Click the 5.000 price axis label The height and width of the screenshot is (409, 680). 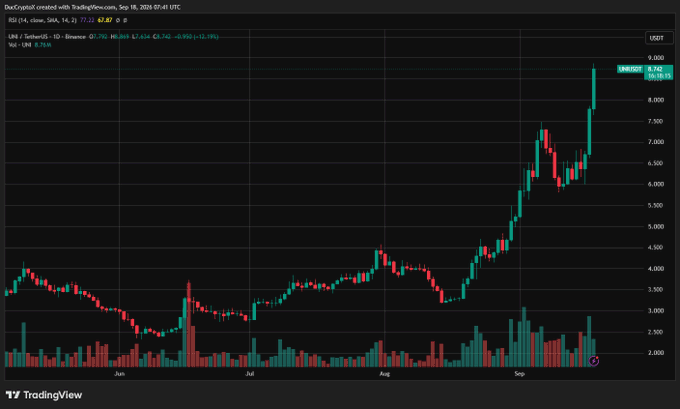click(656, 227)
